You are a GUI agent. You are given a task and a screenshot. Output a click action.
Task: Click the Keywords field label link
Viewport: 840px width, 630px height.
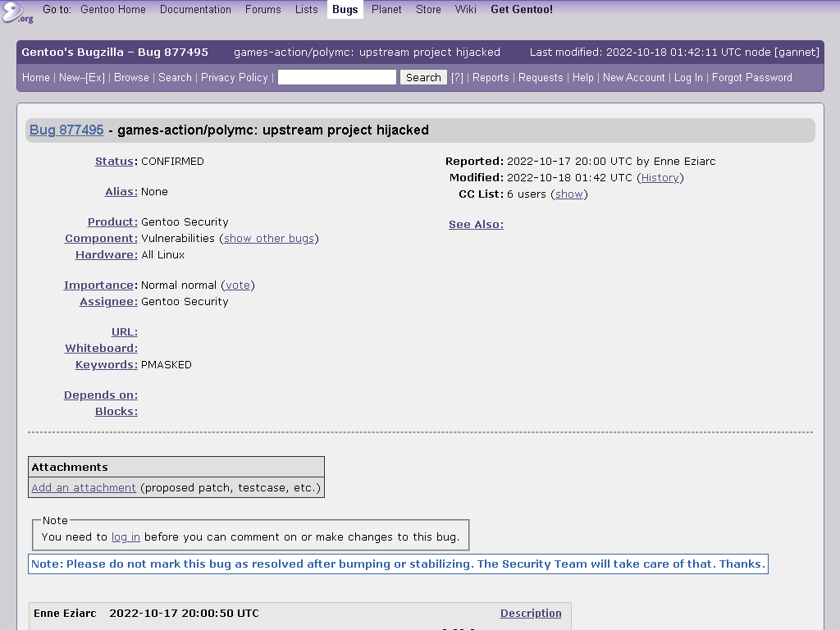coord(107,365)
